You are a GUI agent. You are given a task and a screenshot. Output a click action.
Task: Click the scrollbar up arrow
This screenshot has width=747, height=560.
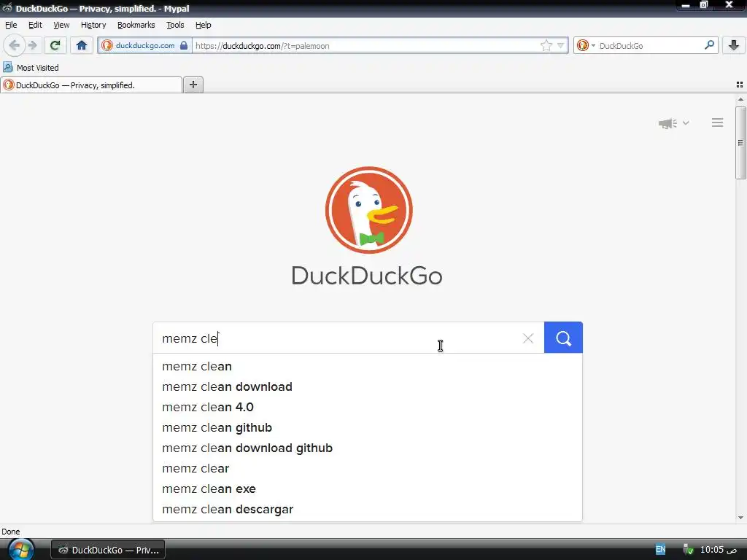coord(740,99)
